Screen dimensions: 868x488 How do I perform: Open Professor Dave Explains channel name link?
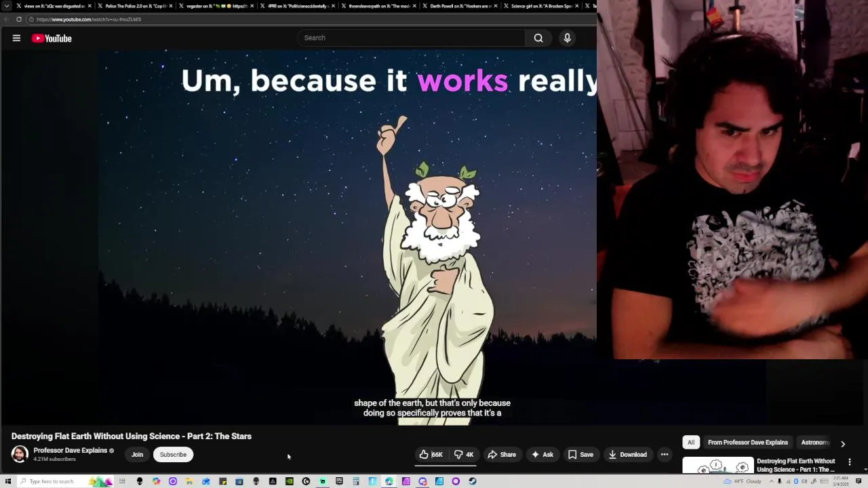71,450
